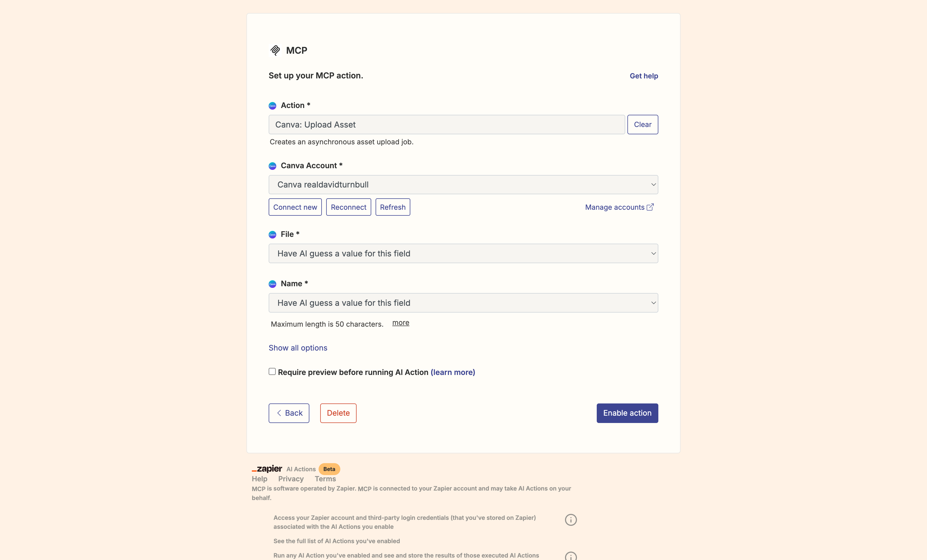The image size is (927, 560).
Task: Click the Zapier logo in footer
Action: coord(267,469)
